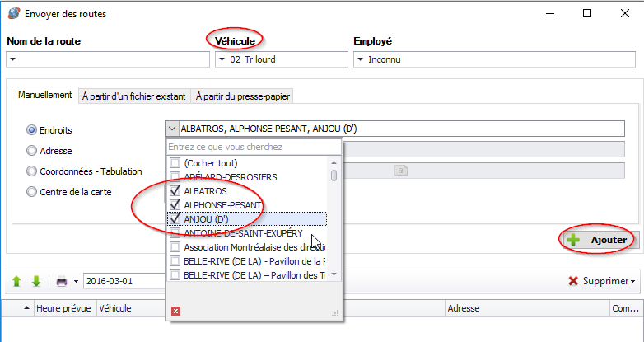
Task: Close the dropdown list with red X
Action: (175, 311)
